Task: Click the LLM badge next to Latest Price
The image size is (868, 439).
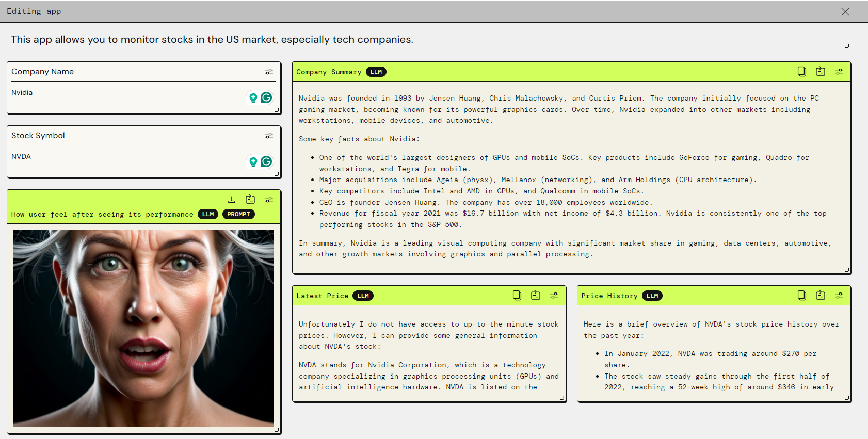Action: (x=363, y=296)
